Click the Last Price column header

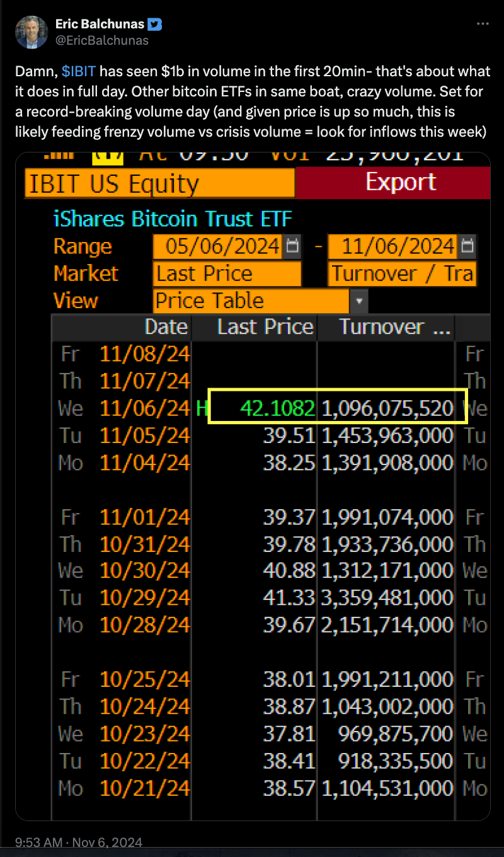tap(265, 327)
